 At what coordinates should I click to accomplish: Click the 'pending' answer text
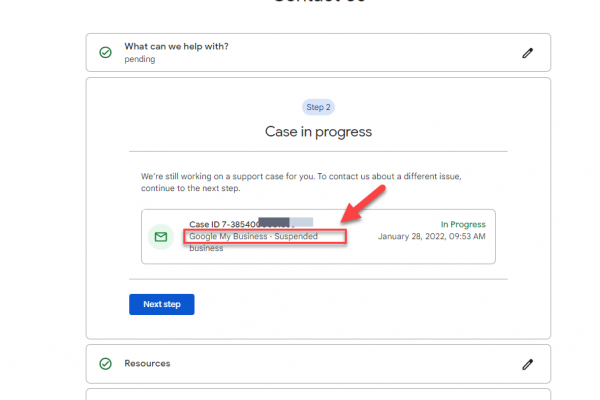[140, 59]
